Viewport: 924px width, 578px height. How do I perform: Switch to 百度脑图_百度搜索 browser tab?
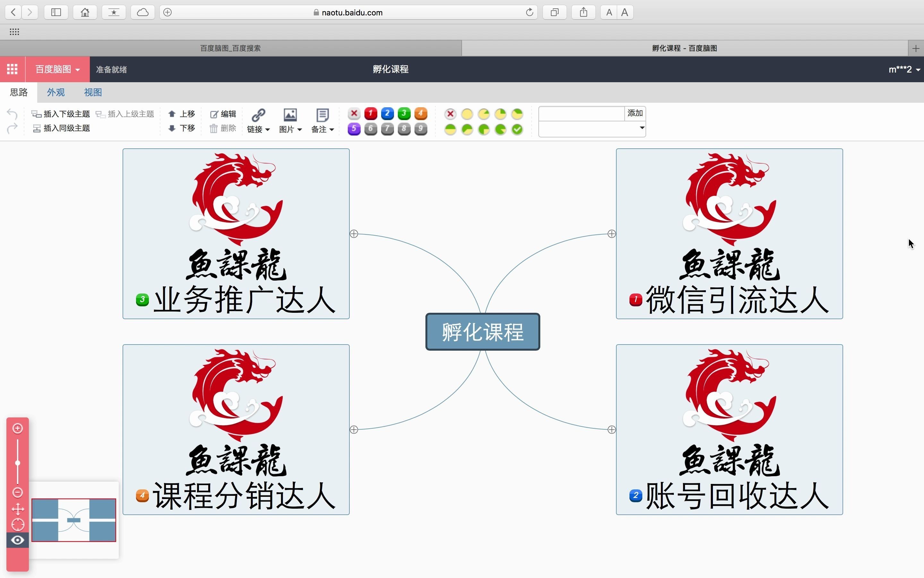pos(231,48)
